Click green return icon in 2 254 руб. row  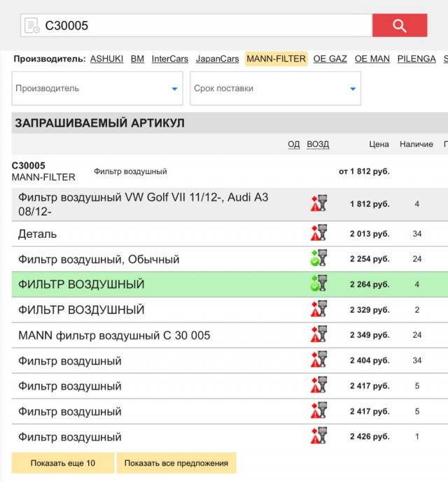pos(318,258)
